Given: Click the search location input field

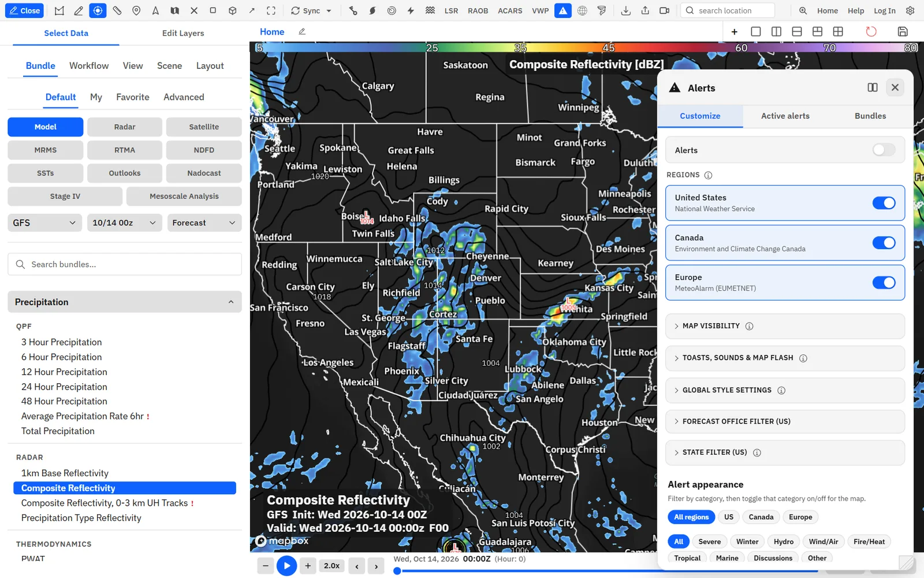Looking at the screenshot, I should click(728, 10).
